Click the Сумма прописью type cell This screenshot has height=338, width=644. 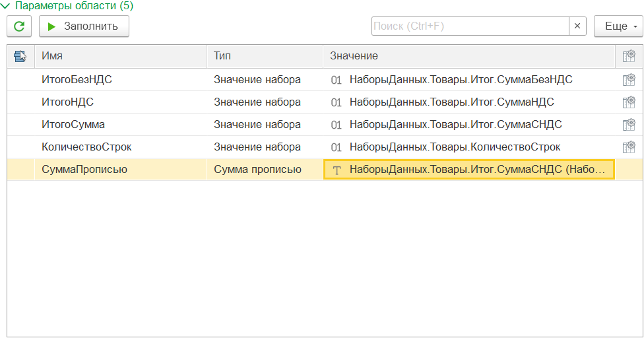point(257,170)
